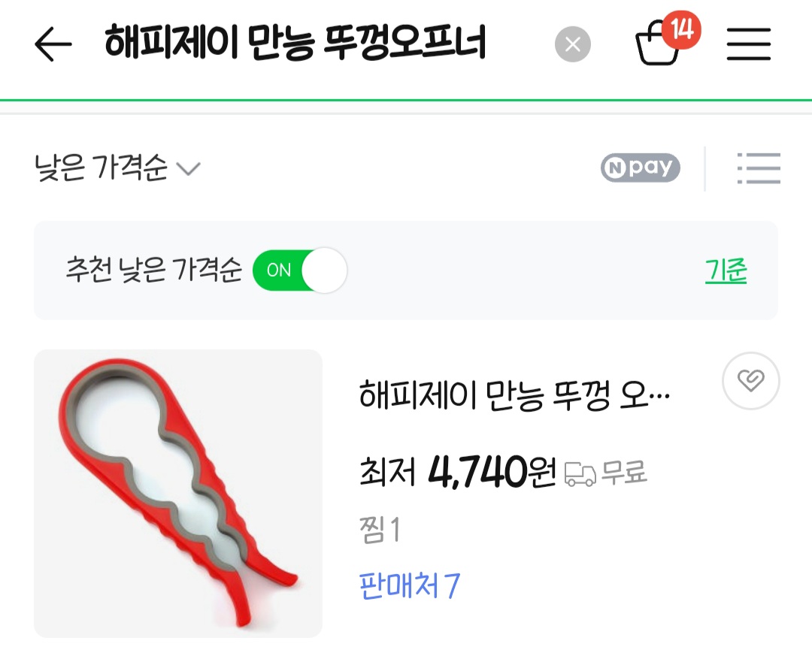Switch to the list view layout icon

pos(759,168)
